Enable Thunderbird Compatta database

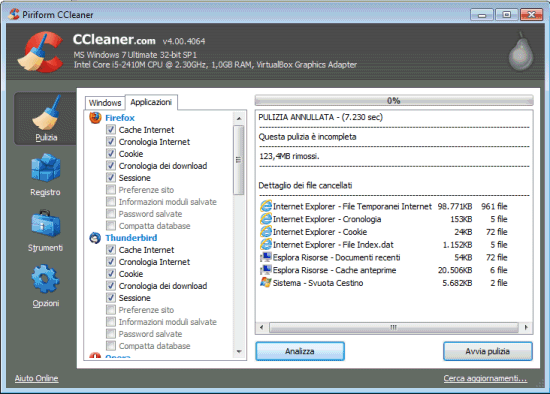[111, 346]
